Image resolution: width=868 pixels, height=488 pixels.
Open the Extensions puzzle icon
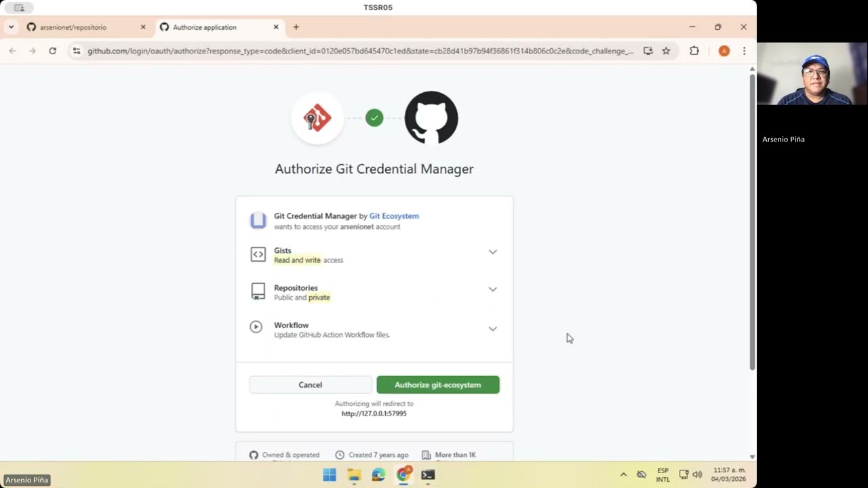pos(694,51)
